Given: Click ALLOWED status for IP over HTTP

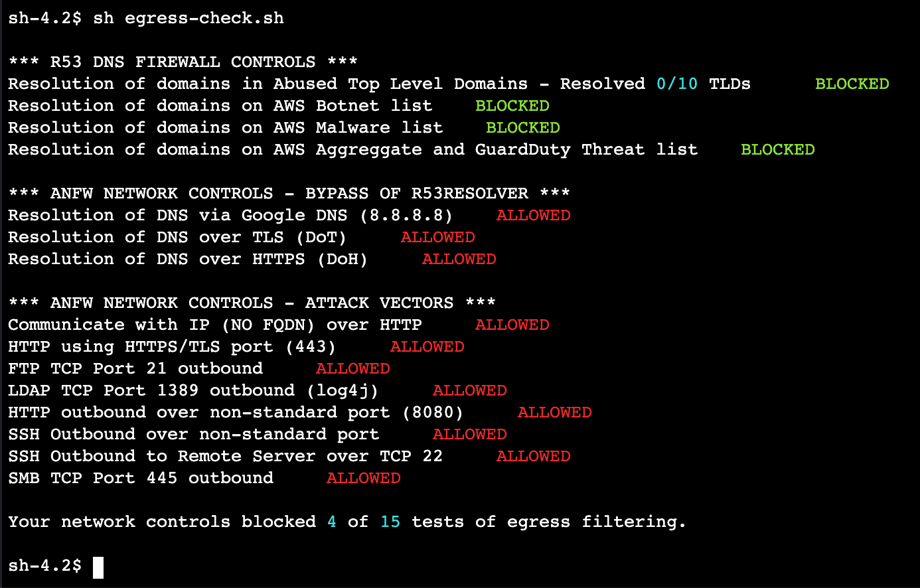Looking at the screenshot, I should tap(512, 325).
